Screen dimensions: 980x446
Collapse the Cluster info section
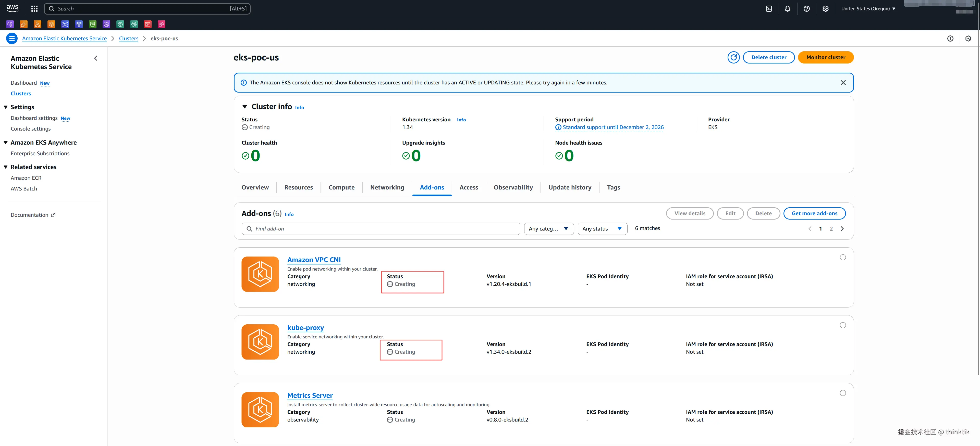click(x=245, y=107)
